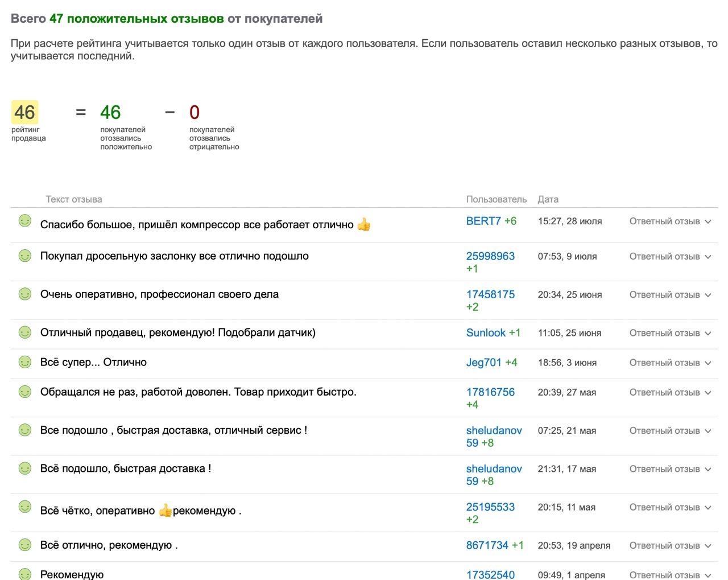Open user 25195533's profile
Screen dimensions: 728x580
pos(490,507)
